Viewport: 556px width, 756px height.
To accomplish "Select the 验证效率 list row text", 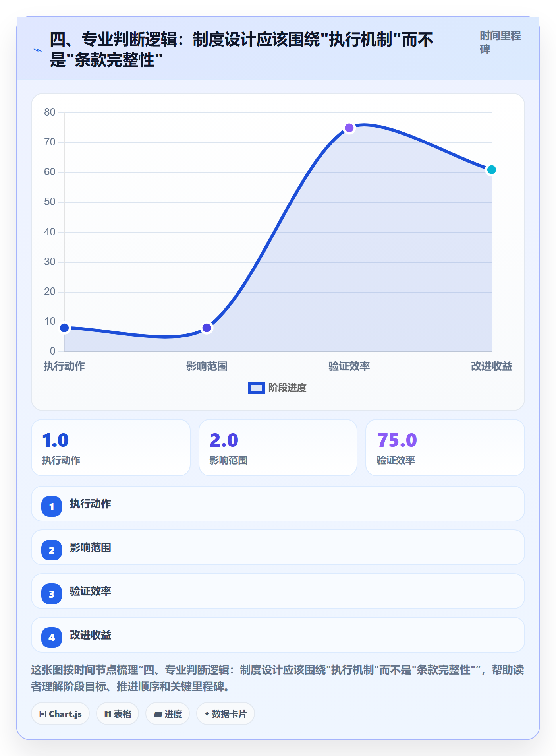I will pos(91,591).
